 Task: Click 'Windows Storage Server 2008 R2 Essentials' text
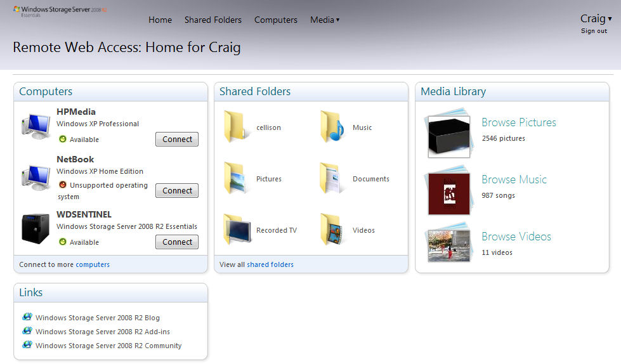(127, 226)
